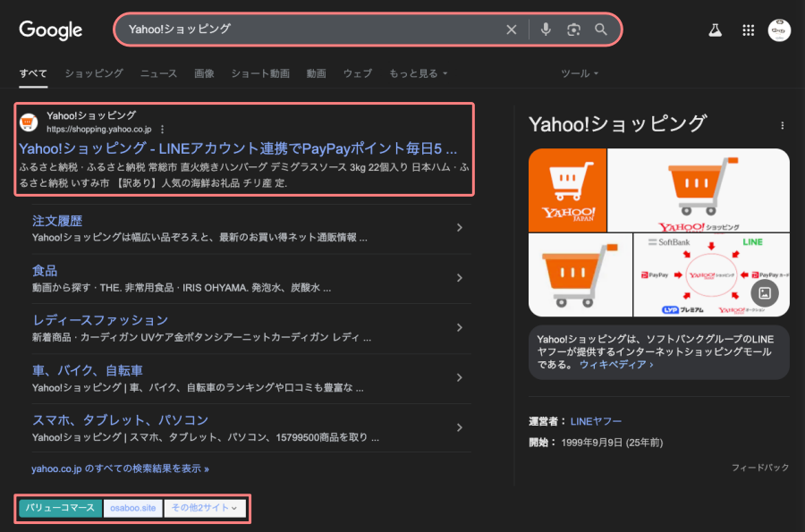The width and height of the screenshot is (805, 532).
Task: Switch to the 動画 tab
Action: [x=317, y=73]
